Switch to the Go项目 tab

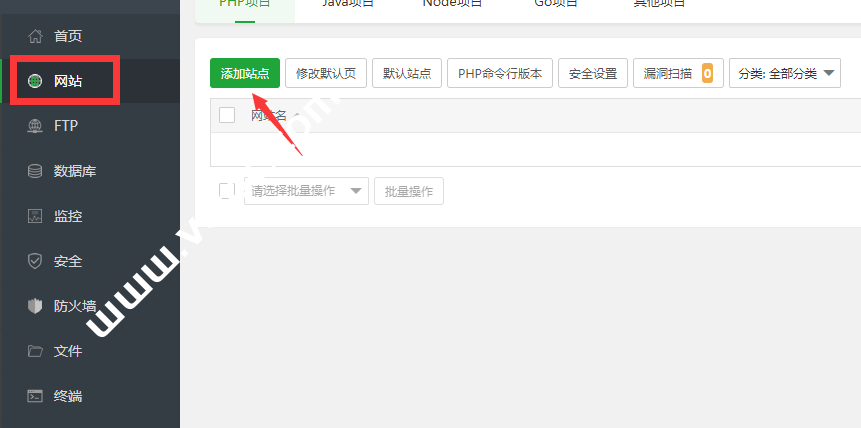556,4
